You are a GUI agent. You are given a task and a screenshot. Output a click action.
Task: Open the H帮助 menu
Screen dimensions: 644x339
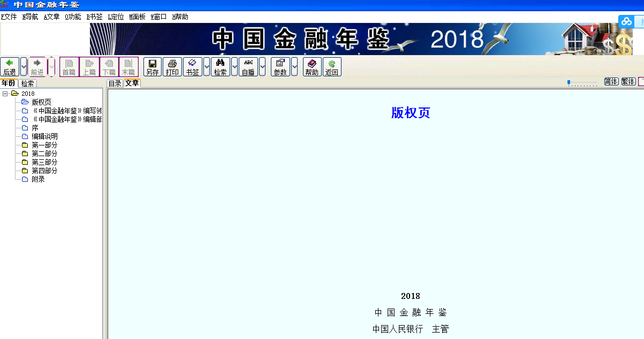coord(180,17)
